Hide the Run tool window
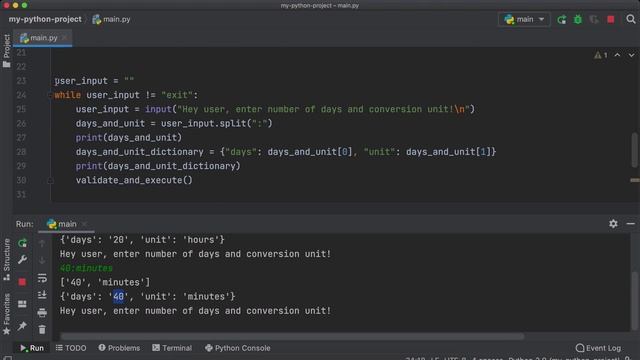Image resolution: width=640 pixels, height=360 pixels. [630, 224]
